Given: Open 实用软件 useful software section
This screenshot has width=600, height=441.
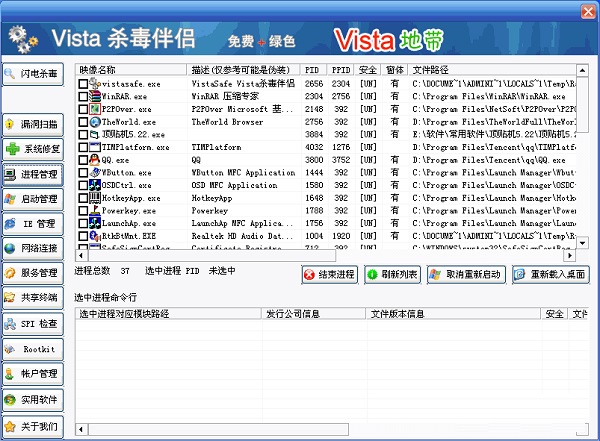Looking at the screenshot, I should coord(33,400).
